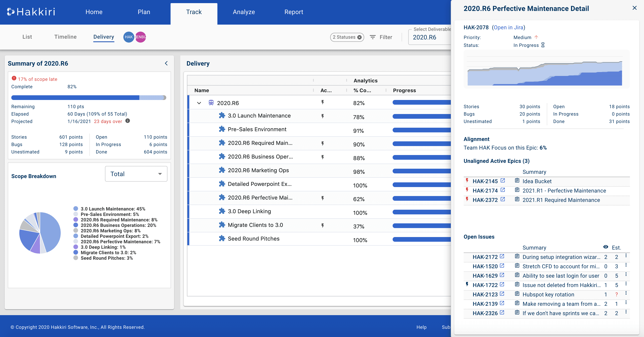Switch to the Timeline view tab
644x337 pixels.
[x=66, y=37]
